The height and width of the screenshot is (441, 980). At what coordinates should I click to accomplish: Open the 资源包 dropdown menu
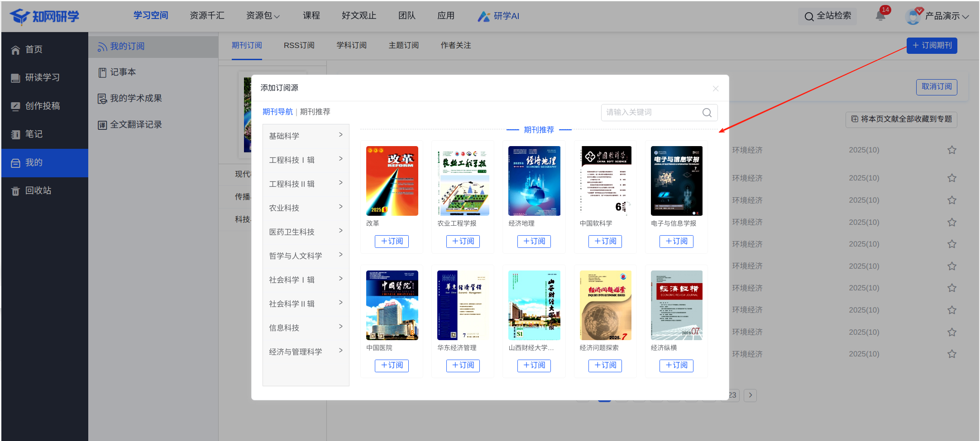point(263,16)
